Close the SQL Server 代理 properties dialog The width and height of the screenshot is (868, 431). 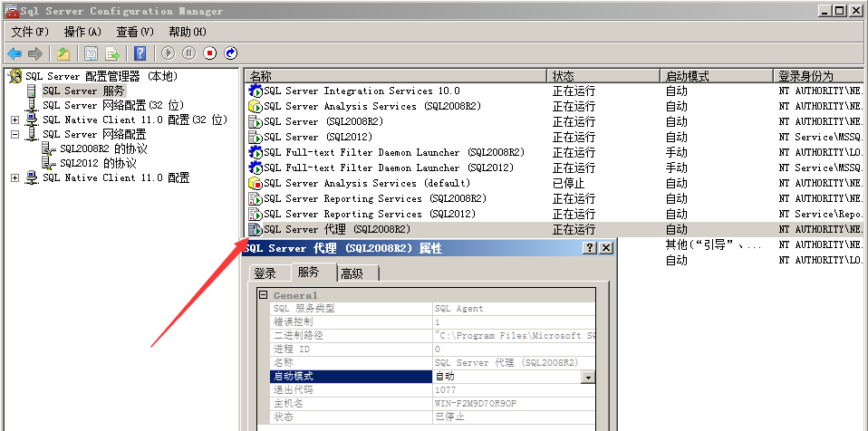(x=606, y=248)
